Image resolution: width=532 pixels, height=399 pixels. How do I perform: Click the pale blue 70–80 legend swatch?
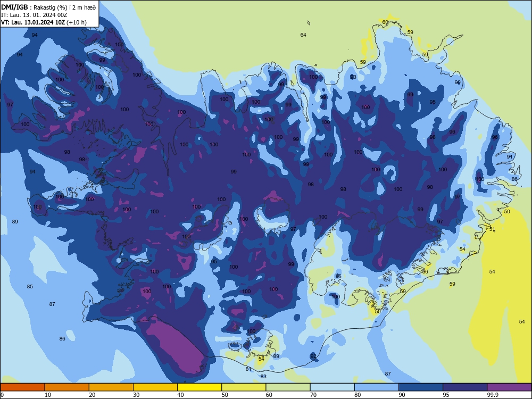point(332,387)
